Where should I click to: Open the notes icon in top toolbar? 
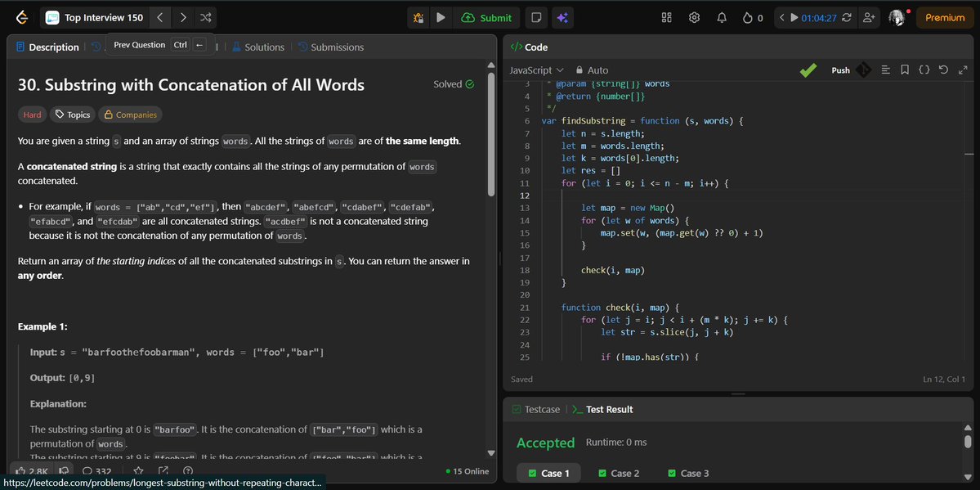(x=535, y=17)
